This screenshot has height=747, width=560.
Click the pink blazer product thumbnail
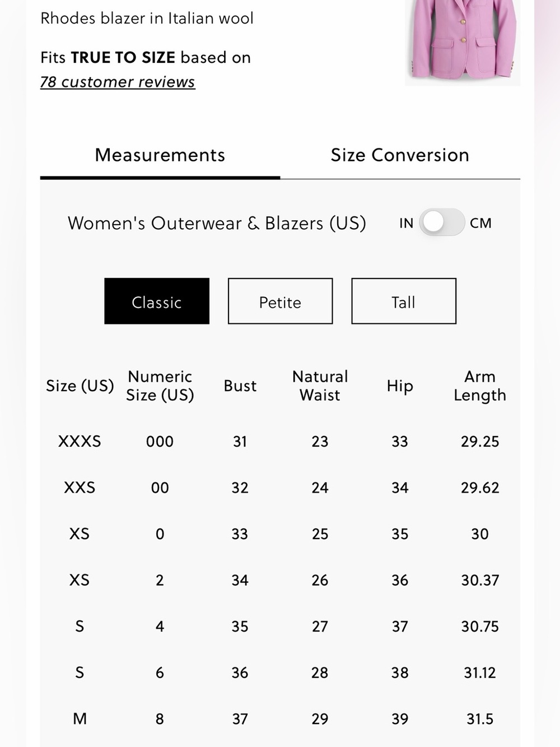coord(463,41)
